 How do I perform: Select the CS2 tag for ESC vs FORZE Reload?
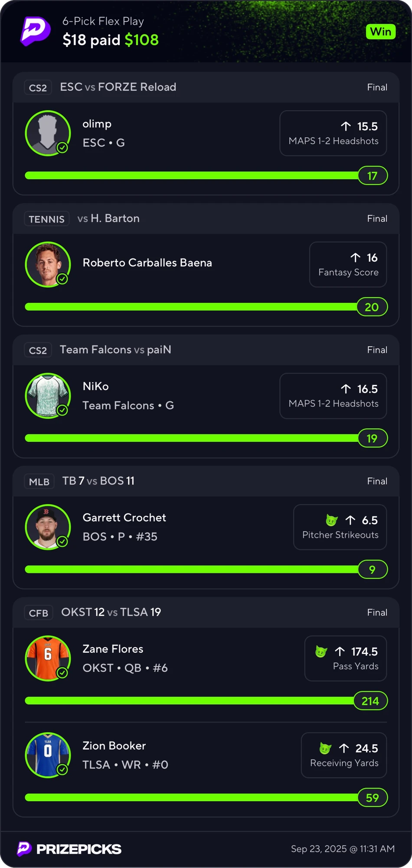(x=38, y=88)
